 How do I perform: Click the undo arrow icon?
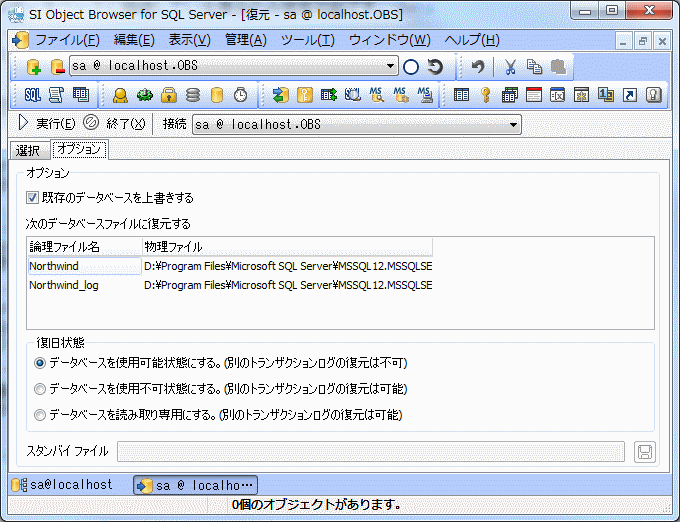click(478, 67)
